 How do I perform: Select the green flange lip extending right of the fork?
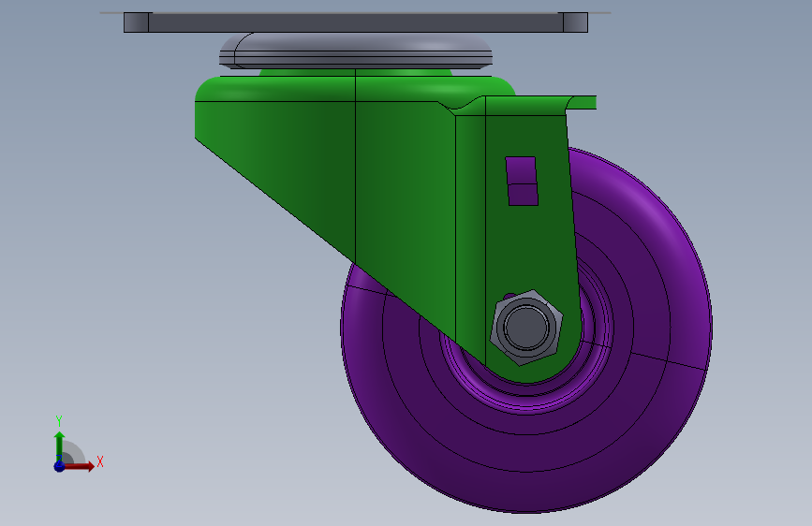click(x=581, y=103)
